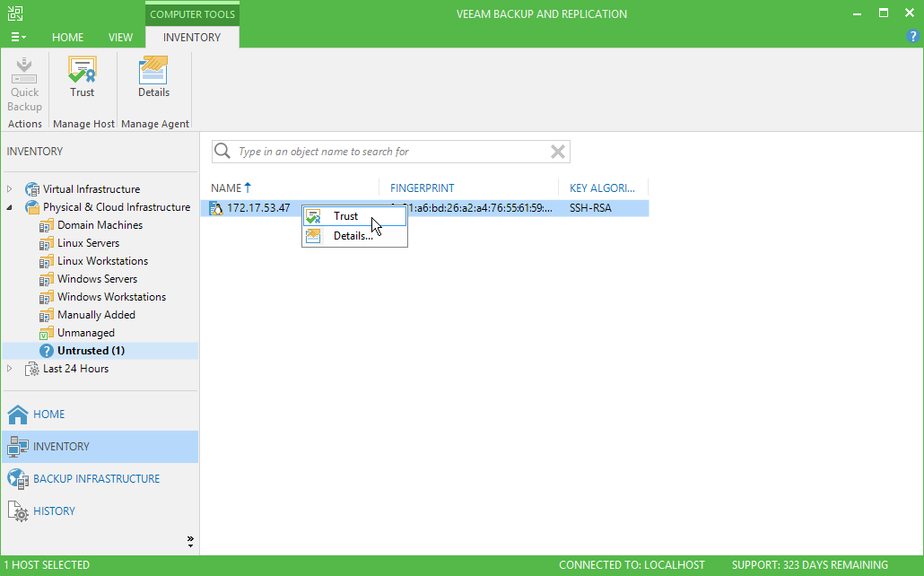Sort by the FINGERPRINT column header

422,188
